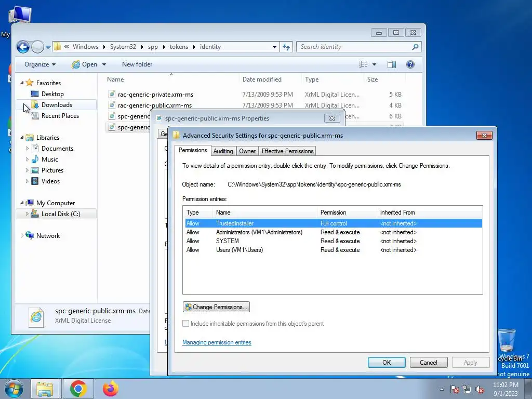The width and height of the screenshot is (532, 399).
Task: Expand the Documents library
Action: coord(27,148)
